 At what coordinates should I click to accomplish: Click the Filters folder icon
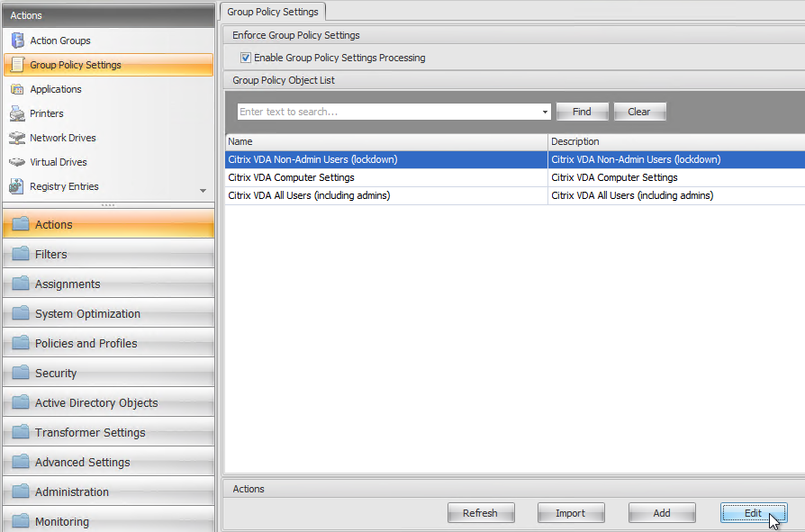(21, 254)
